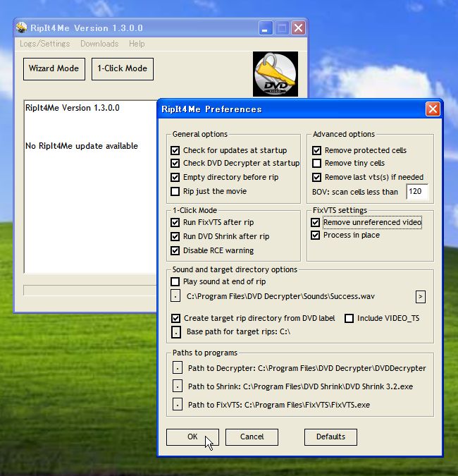Viewport: 458px width, 476px height.
Task: Click 'No RipIt4Me update available' log line
Action: [82, 146]
